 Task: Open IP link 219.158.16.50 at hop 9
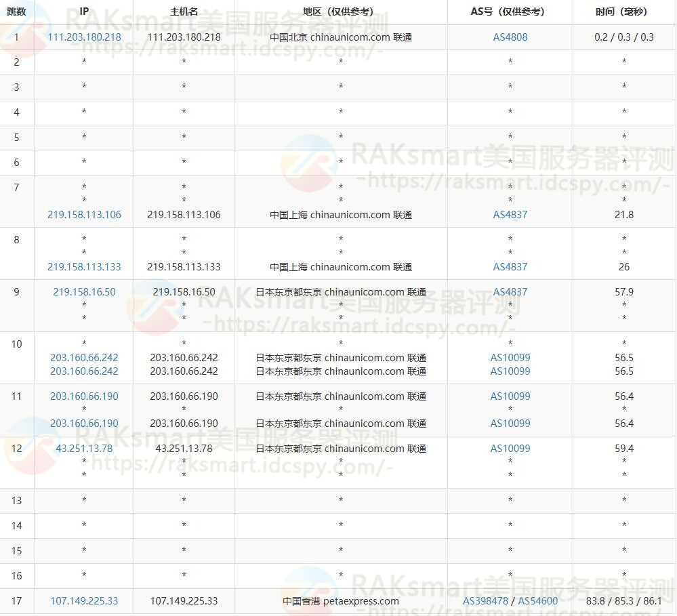[84, 292]
